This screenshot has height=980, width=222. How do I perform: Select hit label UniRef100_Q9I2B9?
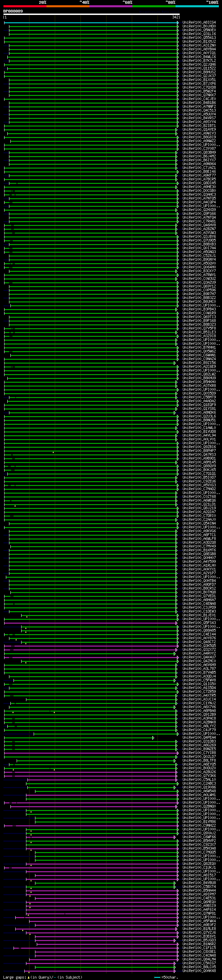pyautogui.click(x=199, y=714)
